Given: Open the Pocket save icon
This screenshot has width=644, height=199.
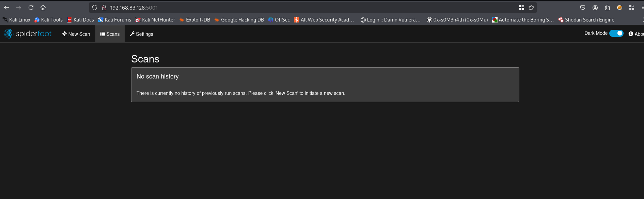Looking at the screenshot, I should [583, 8].
